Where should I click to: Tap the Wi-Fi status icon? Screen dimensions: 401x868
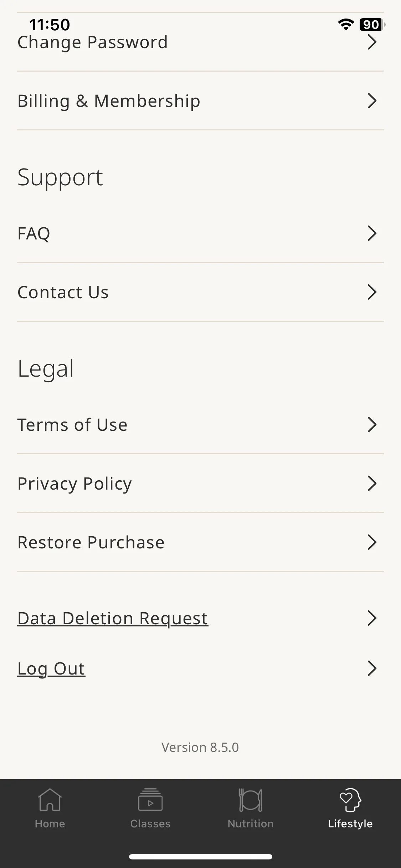coord(346,25)
